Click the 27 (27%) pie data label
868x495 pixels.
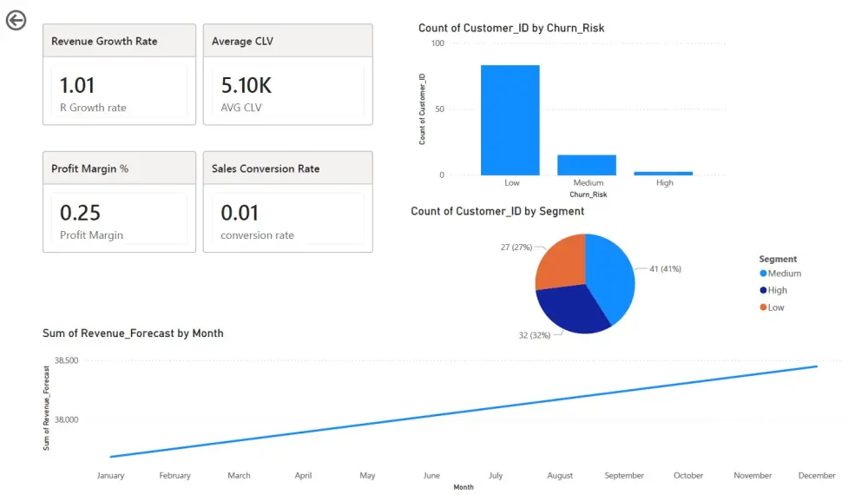pyautogui.click(x=516, y=247)
